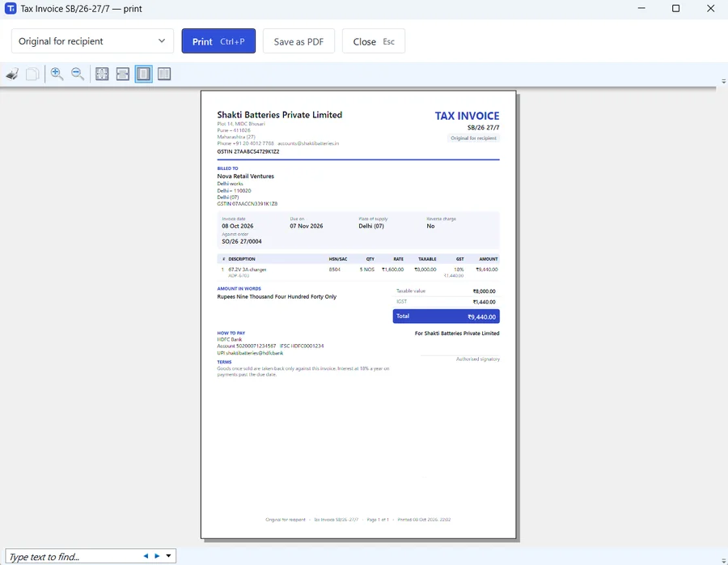Select the single page view icon
This screenshot has width=728, height=565.
click(x=143, y=74)
